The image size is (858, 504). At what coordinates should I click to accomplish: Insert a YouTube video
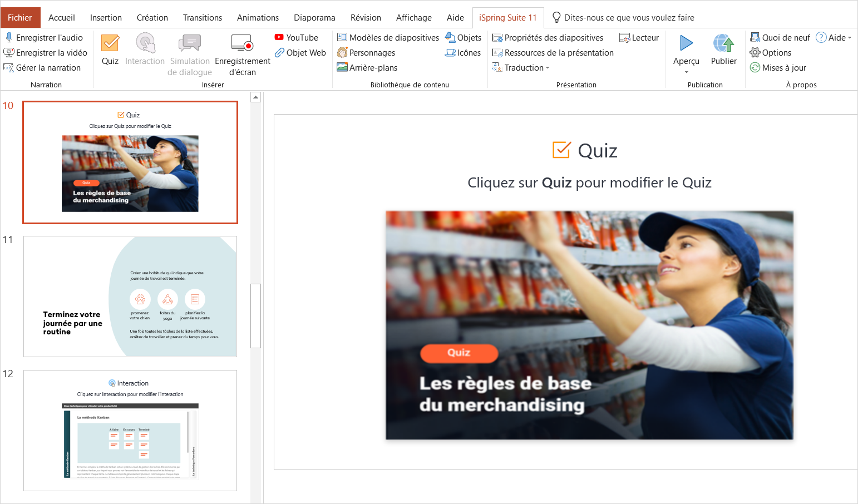pos(297,37)
